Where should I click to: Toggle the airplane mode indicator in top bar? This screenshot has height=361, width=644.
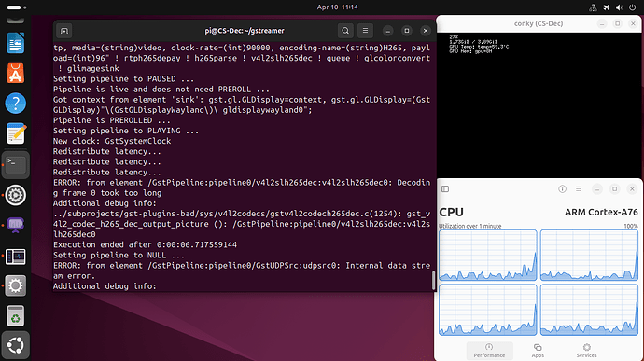coord(607,7)
